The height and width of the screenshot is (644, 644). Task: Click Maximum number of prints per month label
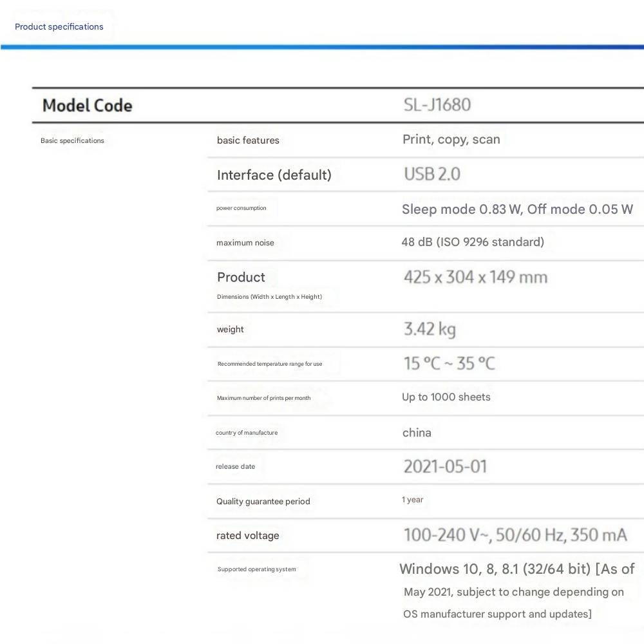[263, 398]
